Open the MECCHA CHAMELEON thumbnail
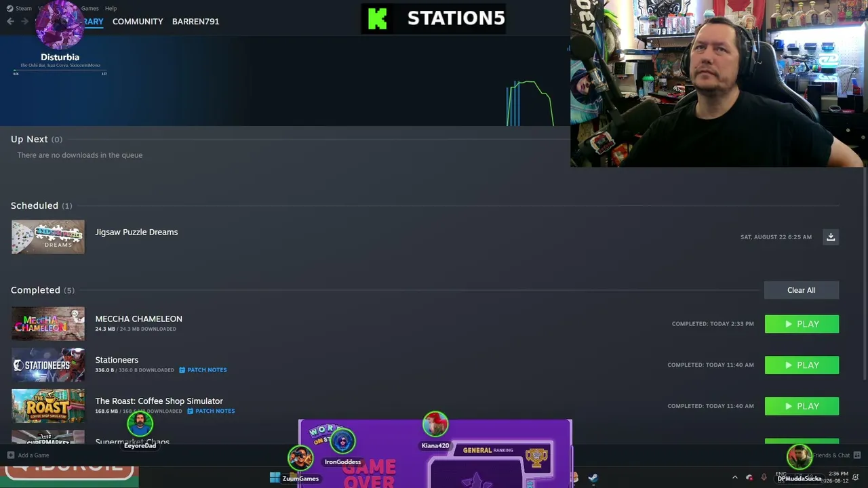The width and height of the screenshot is (868, 488). click(x=47, y=324)
